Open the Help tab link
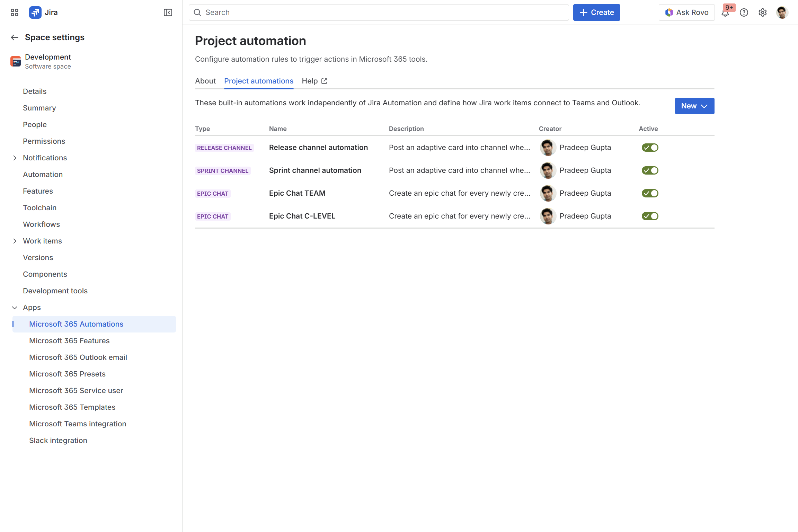 click(x=314, y=81)
